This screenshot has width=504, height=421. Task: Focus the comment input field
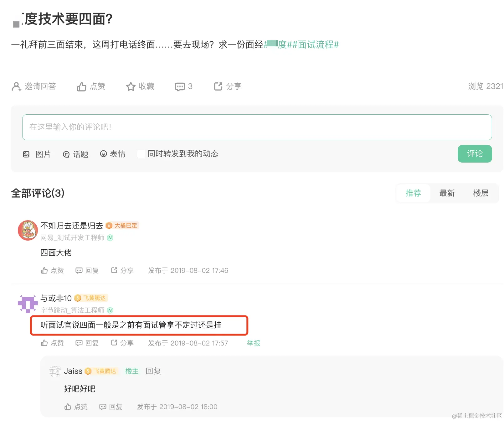pyautogui.click(x=257, y=127)
